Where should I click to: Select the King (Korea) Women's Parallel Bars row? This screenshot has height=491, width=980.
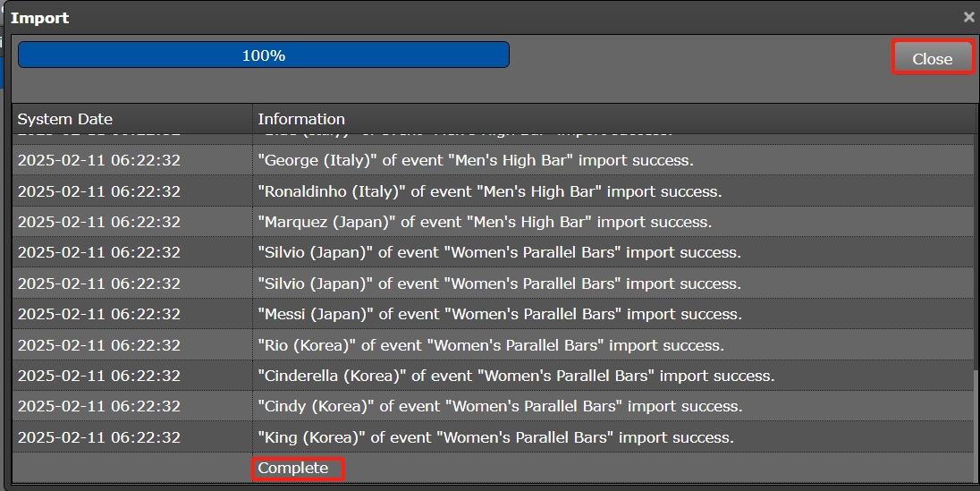[495, 437]
